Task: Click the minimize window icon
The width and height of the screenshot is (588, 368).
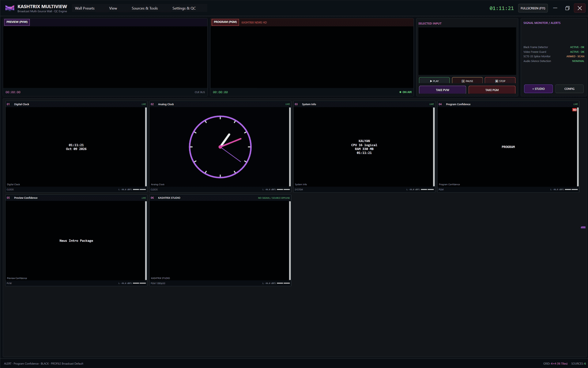Action: point(555,8)
